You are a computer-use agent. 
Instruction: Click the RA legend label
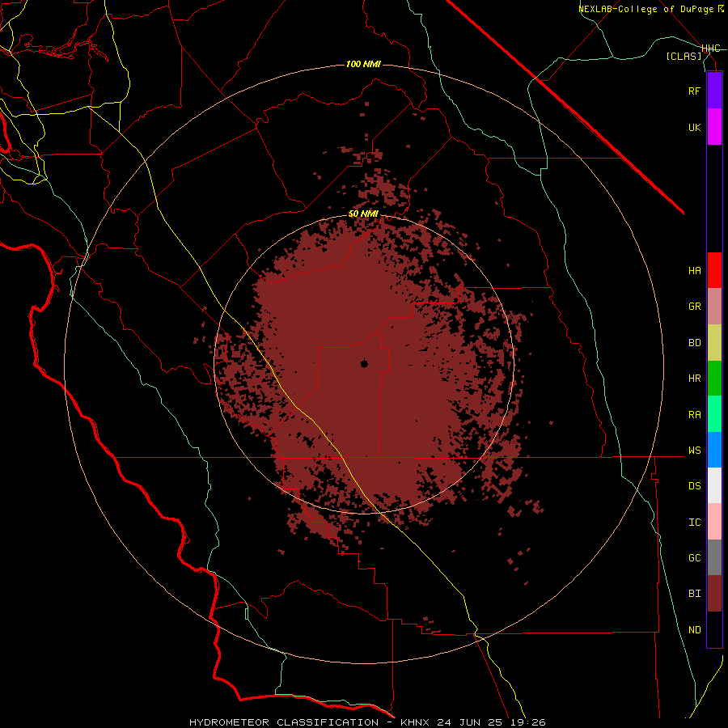[694, 415]
